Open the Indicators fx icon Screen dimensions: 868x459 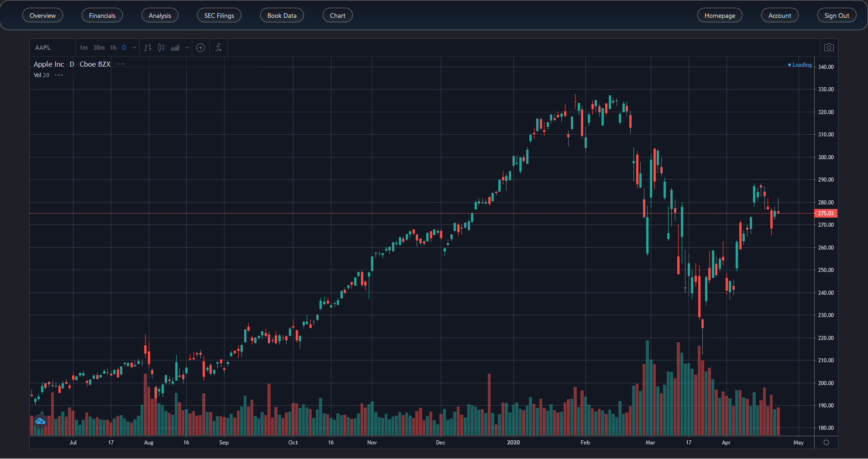point(219,47)
